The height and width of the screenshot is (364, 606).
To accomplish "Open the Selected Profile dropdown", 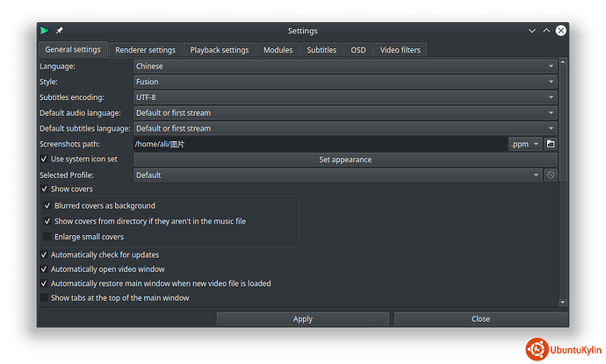I will coord(338,175).
